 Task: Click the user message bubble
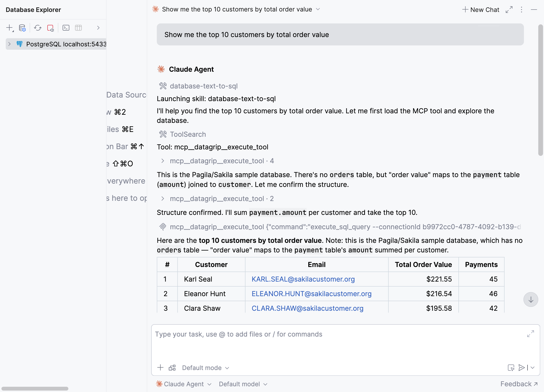(340, 35)
